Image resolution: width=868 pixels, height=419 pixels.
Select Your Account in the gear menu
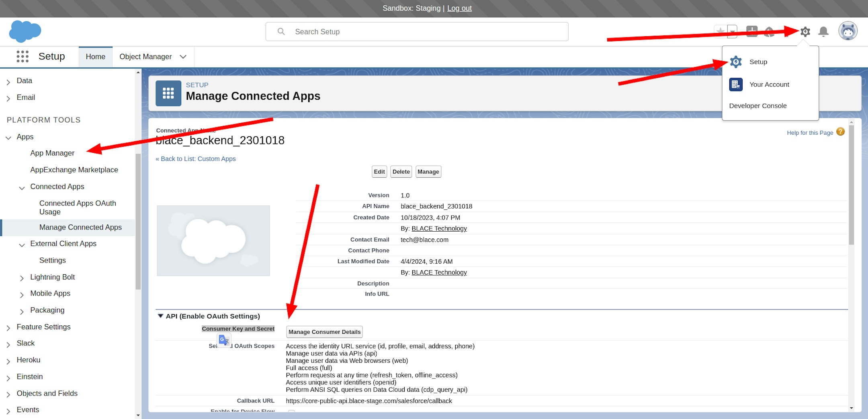coord(769,84)
